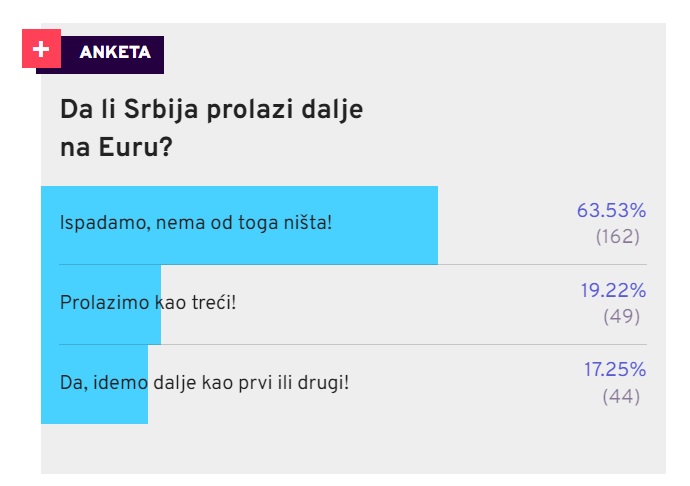Click 'na Euru?' in the heading
The height and width of the screenshot is (486, 690).
[x=116, y=147]
